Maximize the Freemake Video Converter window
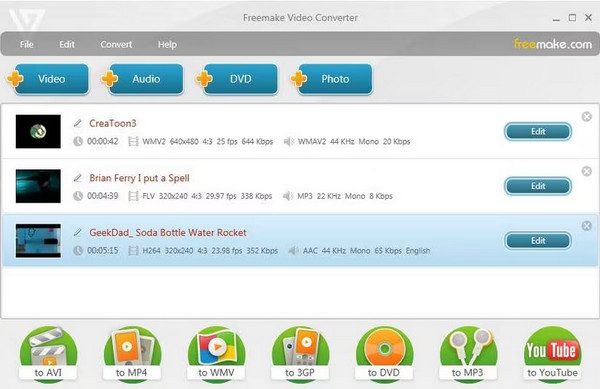Image resolution: width=600 pixels, height=389 pixels. (572, 18)
